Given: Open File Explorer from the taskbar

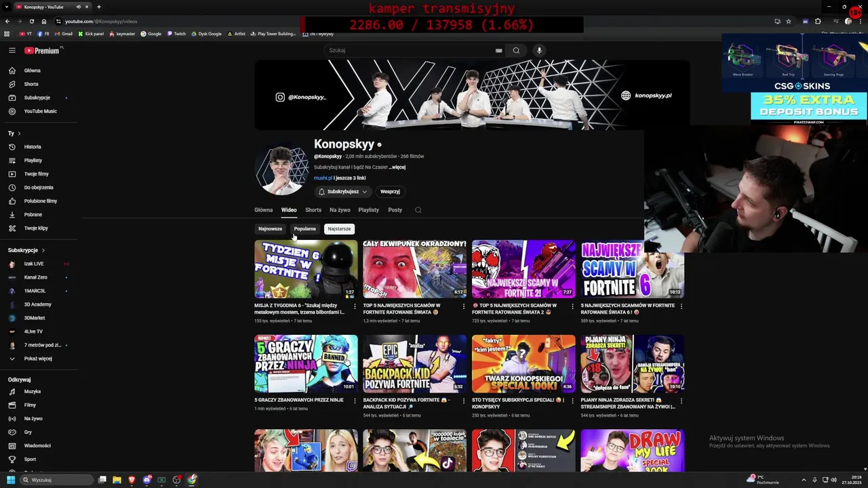Looking at the screenshot, I should click(x=117, y=480).
